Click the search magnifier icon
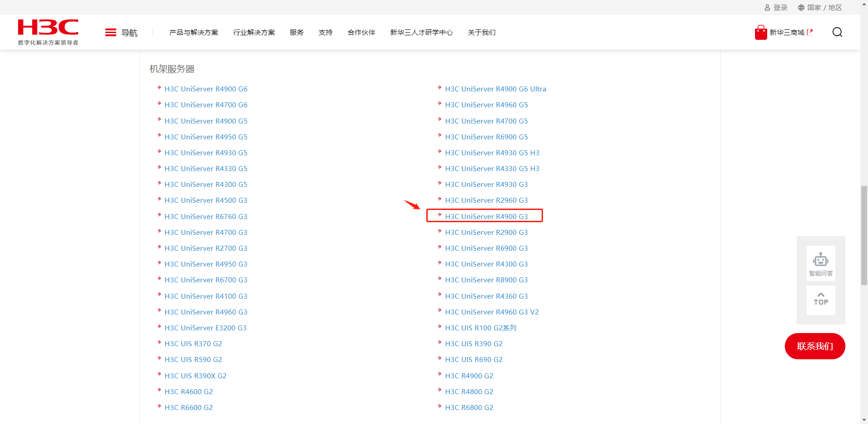The height and width of the screenshot is (424, 868). (x=837, y=32)
